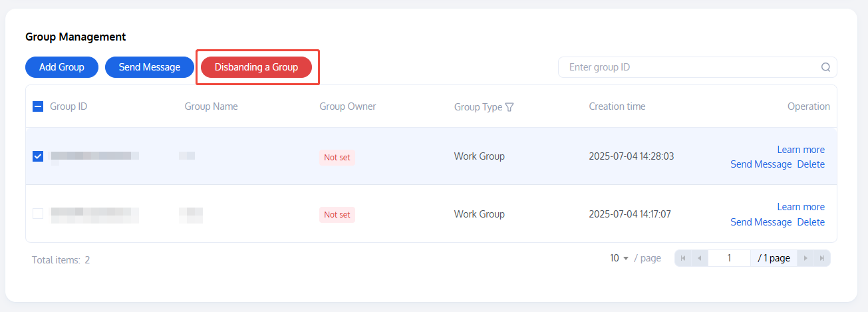Check the second group row checkbox
Screen dimensions: 868x312
click(x=38, y=214)
